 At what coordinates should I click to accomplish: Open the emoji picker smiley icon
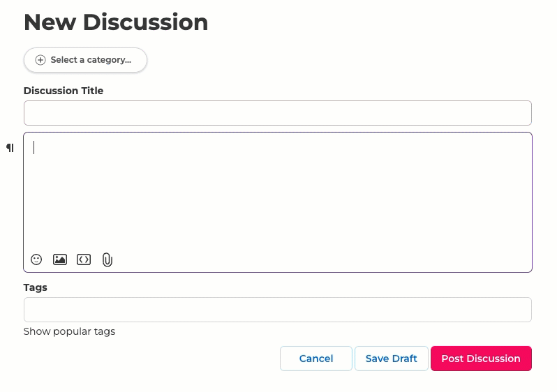36,259
